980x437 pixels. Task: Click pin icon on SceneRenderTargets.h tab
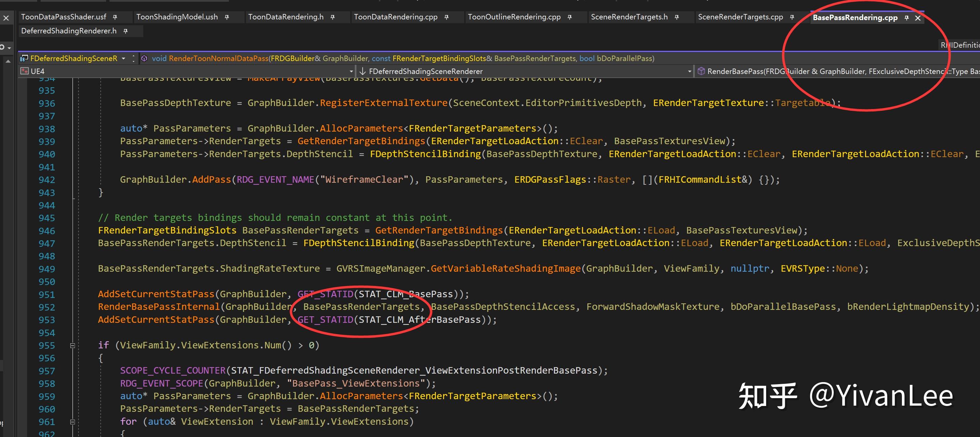click(676, 17)
